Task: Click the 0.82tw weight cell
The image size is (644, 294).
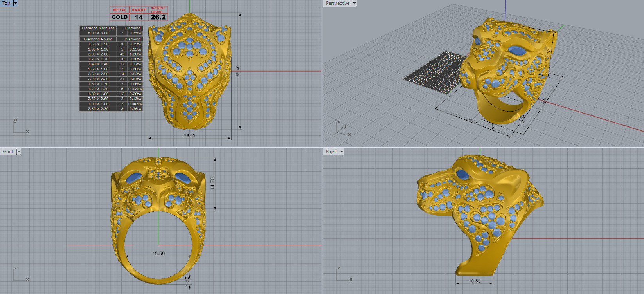Action: point(135,74)
